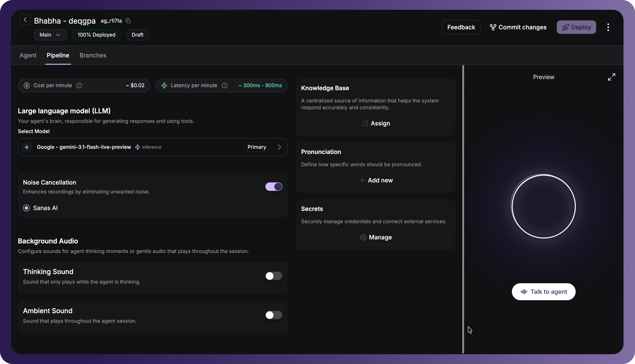Copy the agent ID ag_r1i7ta
The height and width of the screenshot is (364, 635).
coord(128,21)
